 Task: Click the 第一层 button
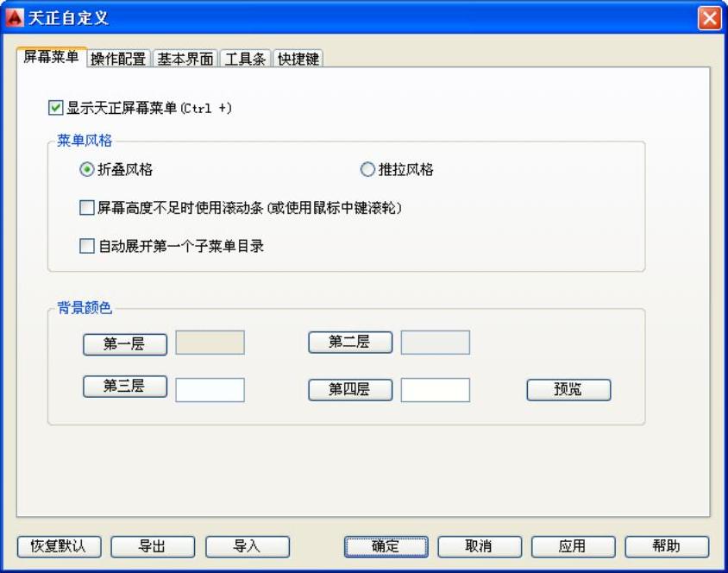125,344
